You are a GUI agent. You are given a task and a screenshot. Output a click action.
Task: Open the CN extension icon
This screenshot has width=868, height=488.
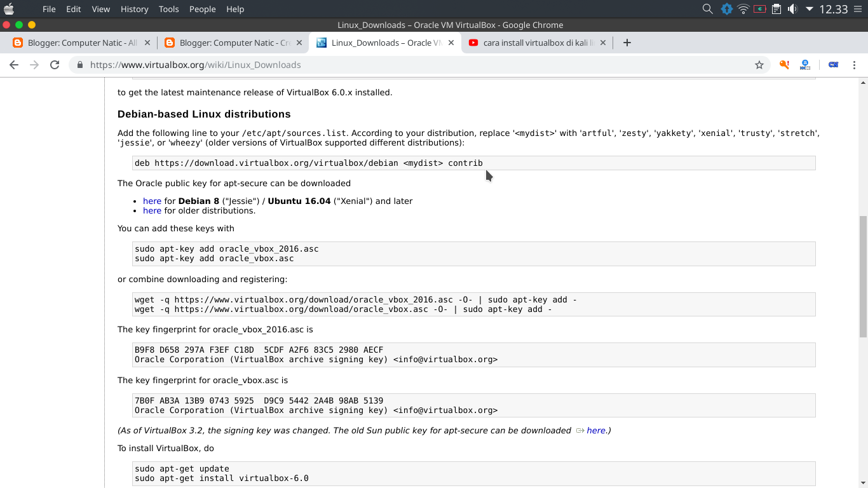pyautogui.click(x=833, y=65)
